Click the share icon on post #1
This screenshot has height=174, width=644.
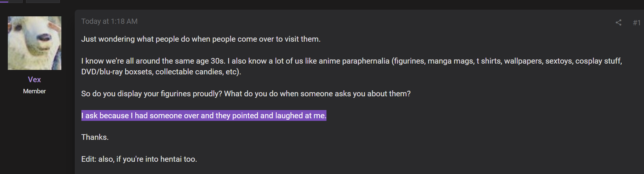tap(618, 23)
